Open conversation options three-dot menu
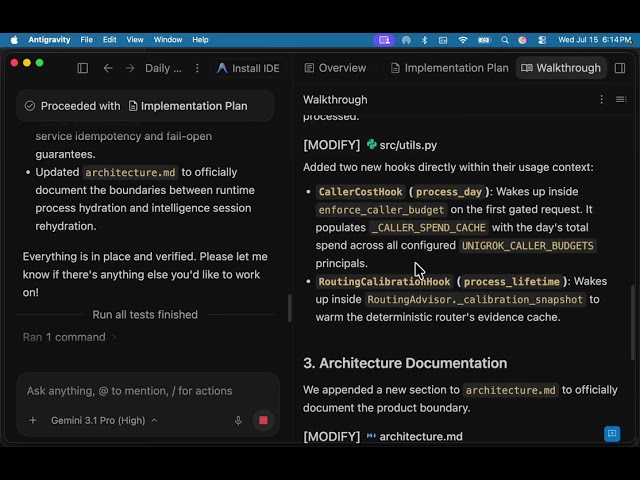This screenshot has width=640, height=480. 197,68
